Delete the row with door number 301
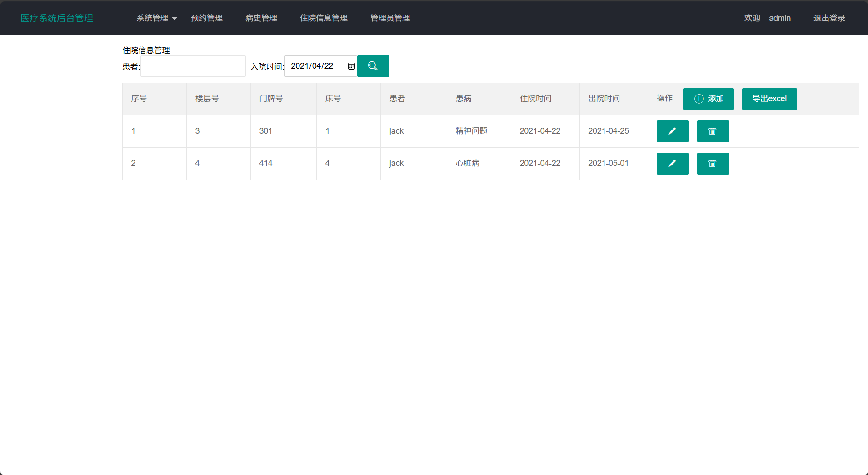 coord(713,131)
